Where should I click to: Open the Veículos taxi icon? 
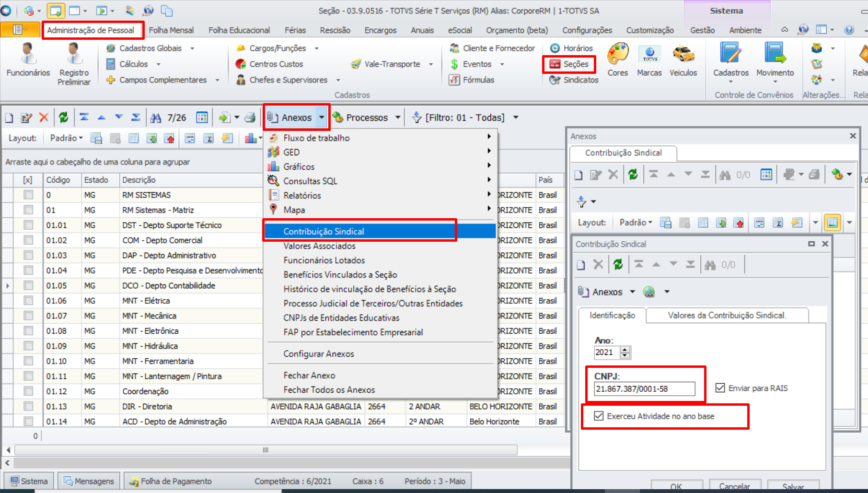[683, 60]
